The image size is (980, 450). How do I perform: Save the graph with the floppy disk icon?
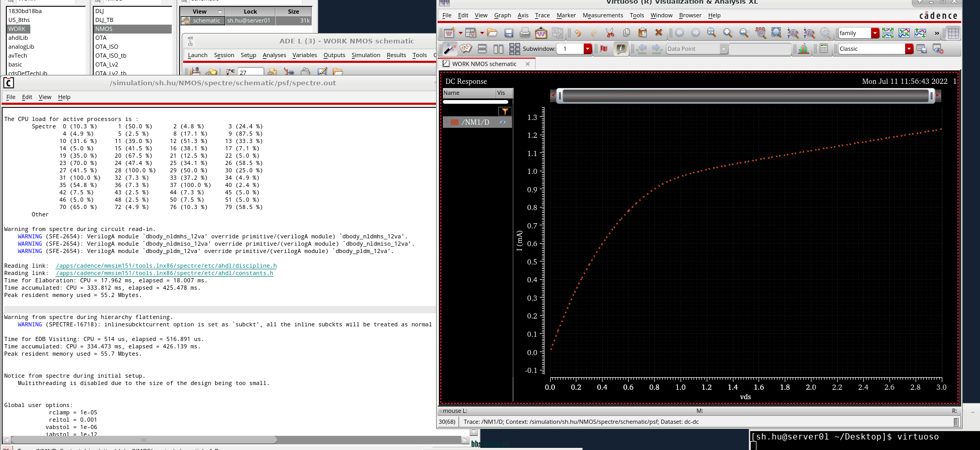coord(508,33)
